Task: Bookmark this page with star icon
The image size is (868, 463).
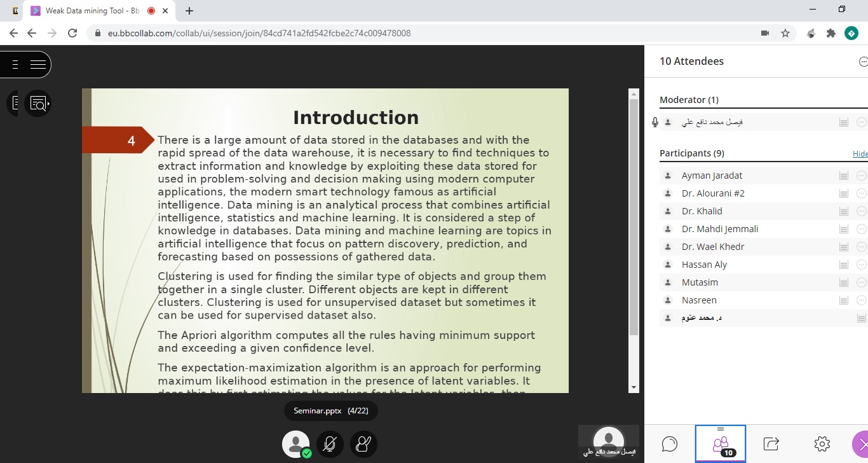Action: pyautogui.click(x=785, y=33)
